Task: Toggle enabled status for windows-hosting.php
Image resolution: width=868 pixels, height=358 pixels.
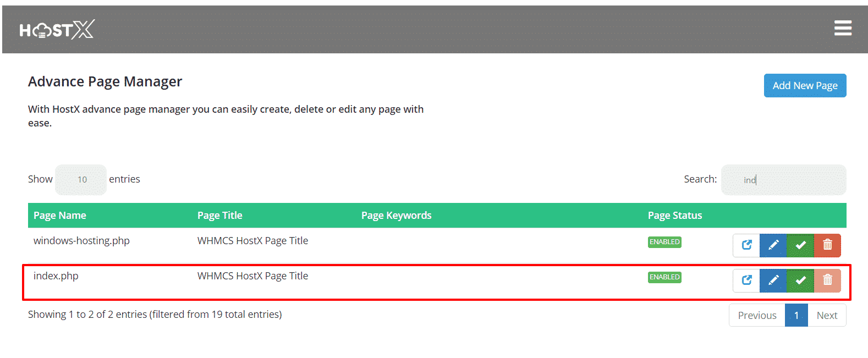Action: [x=800, y=245]
